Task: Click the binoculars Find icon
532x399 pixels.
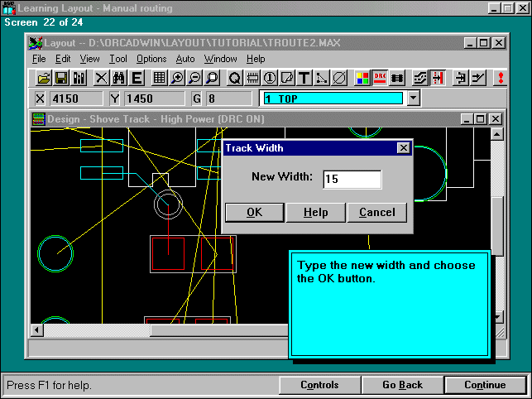Action: [x=118, y=78]
